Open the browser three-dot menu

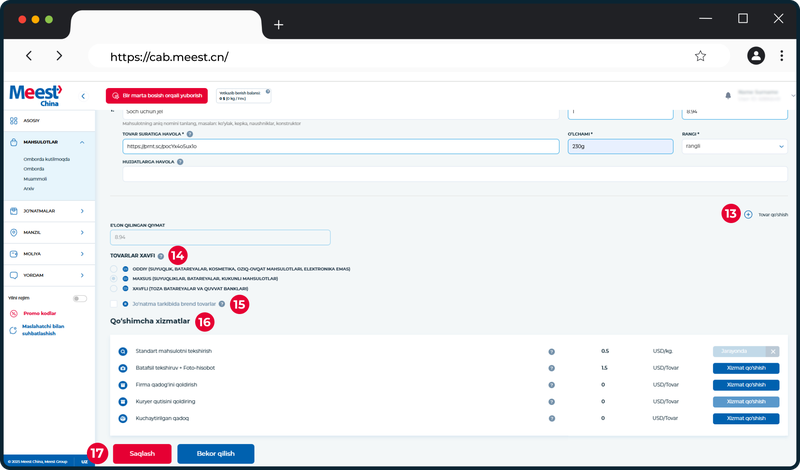tap(781, 56)
